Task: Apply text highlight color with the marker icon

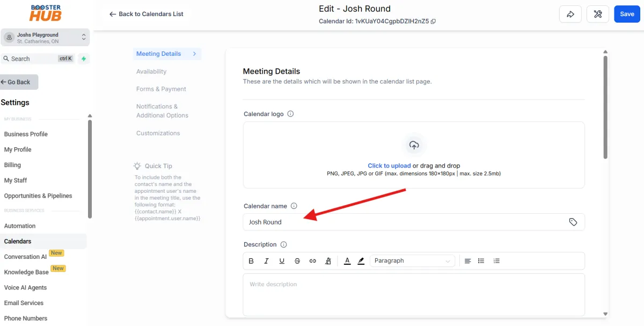Action: point(361,260)
